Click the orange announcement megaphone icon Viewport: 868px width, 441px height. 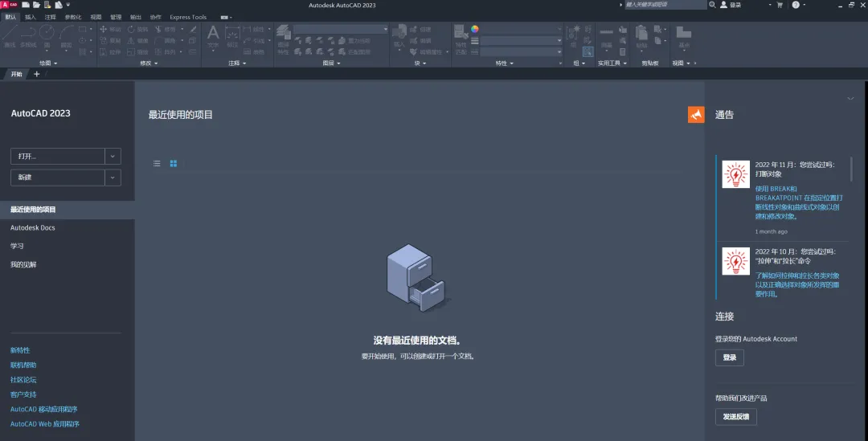(x=696, y=115)
